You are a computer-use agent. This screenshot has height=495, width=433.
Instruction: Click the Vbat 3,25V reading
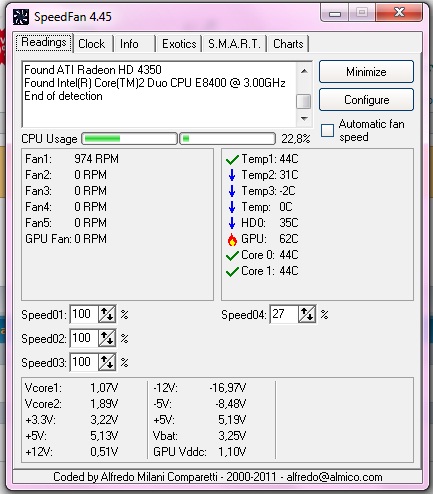(x=200, y=436)
